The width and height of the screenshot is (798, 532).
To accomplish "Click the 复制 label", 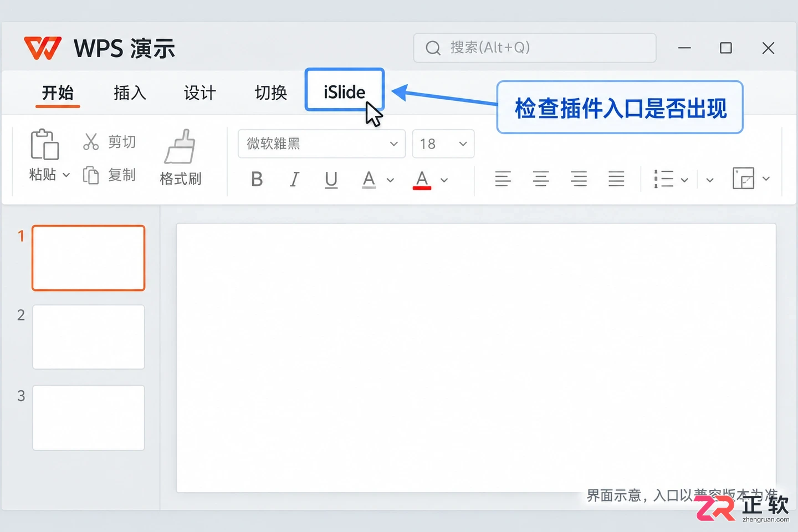I will tap(122, 175).
